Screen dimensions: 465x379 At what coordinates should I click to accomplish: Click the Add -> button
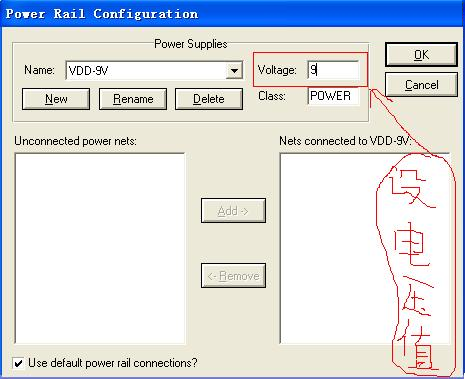pos(233,211)
